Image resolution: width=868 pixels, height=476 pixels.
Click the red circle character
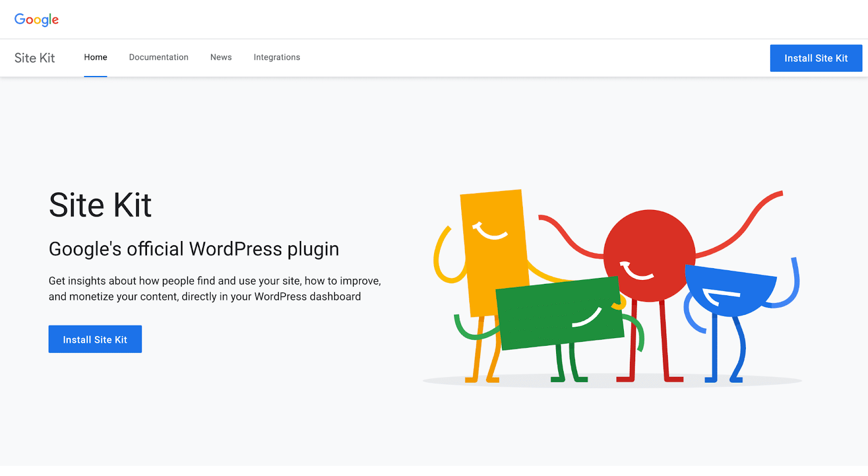pyautogui.click(x=649, y=256)
